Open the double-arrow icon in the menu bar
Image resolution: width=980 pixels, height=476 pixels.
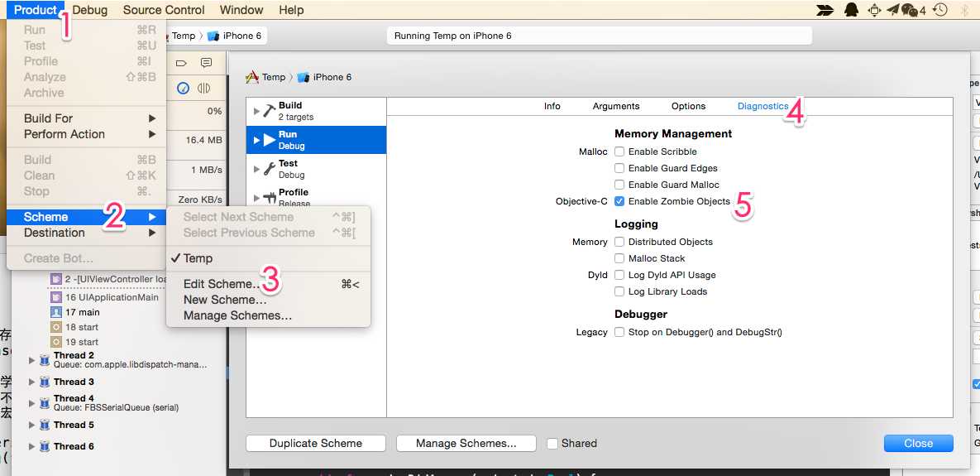[x=825, y=9]
